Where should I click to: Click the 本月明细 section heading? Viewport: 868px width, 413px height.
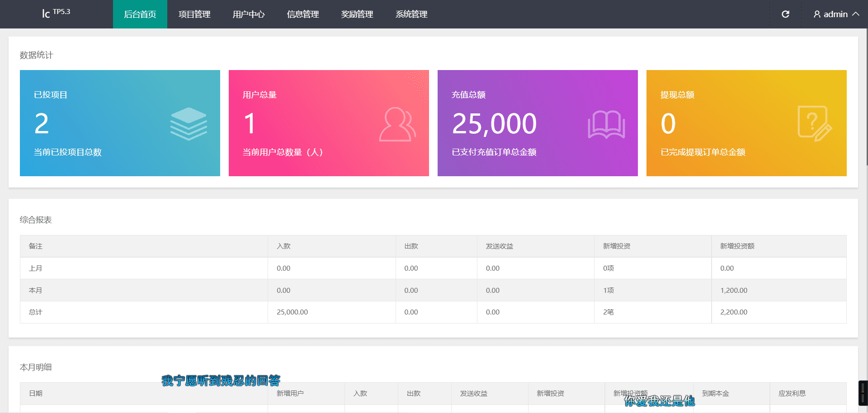tap(36, 367)
